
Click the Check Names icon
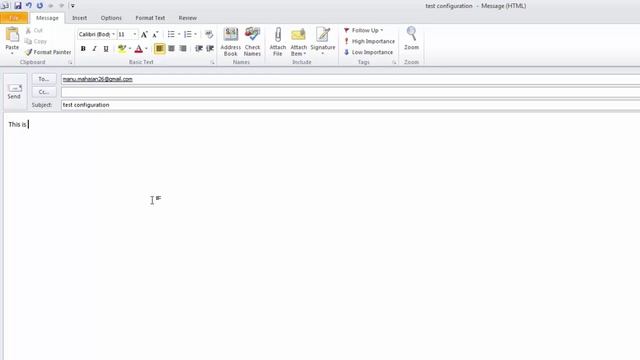click(252, 42)
